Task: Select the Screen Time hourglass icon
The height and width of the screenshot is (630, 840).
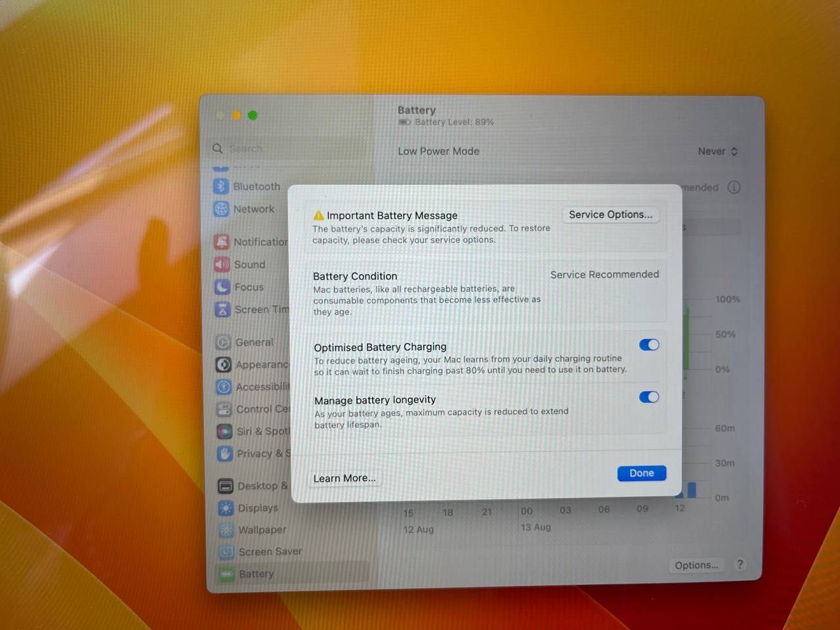Action: pyautogui.click(x=223, y=309)
